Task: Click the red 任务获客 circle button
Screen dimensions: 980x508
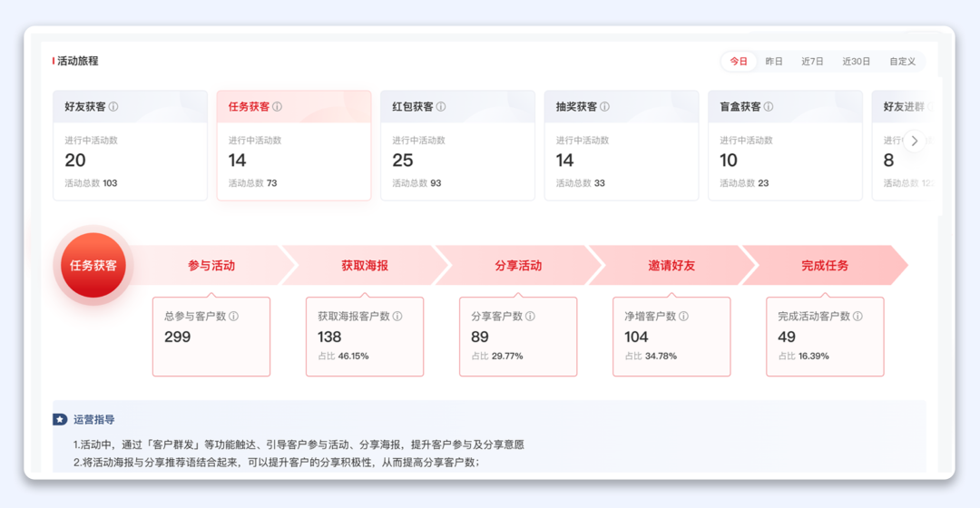Action: click(93, 266)
